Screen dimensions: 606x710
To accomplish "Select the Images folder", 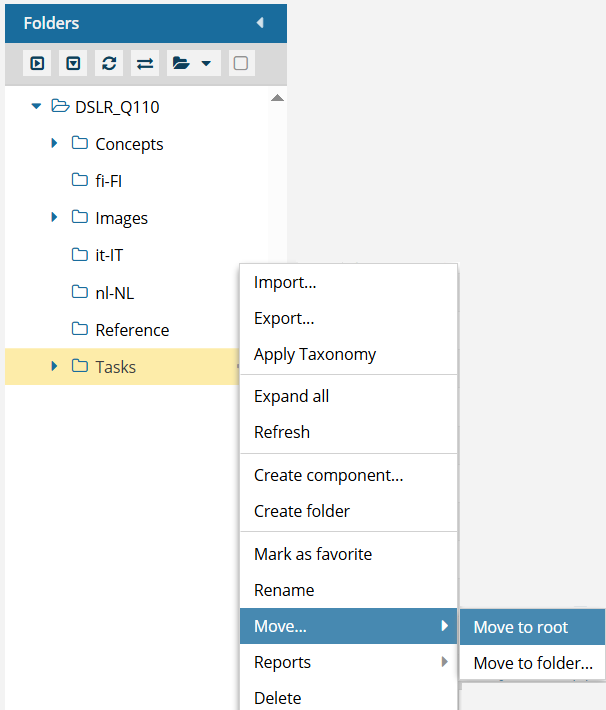I will point(121,219).
